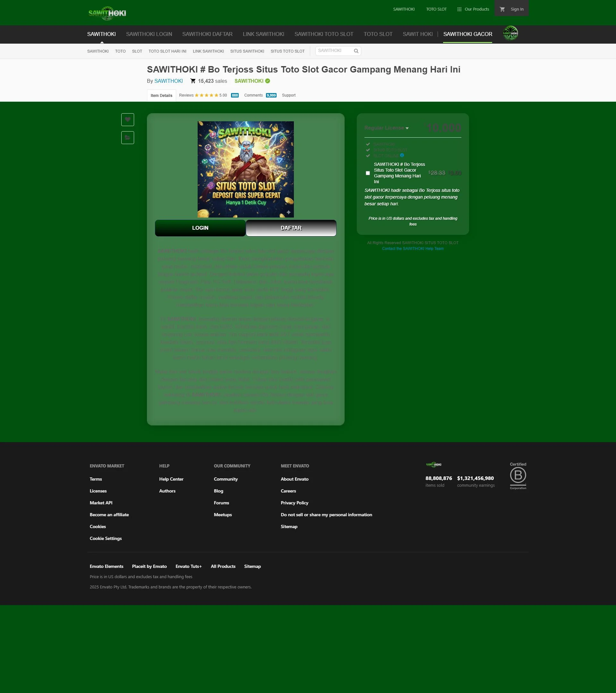Click the SITUS TOTO SLOT banner image
This screenshot has height=693, width=616.
pos(245,169)
